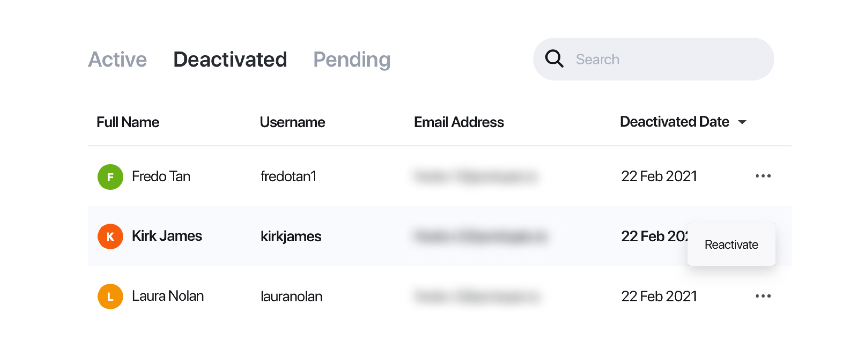Viewport: 868px width, 341px height.
Task: Select Laura Nolan's deactivated date cell
Action: coord(659,297)
